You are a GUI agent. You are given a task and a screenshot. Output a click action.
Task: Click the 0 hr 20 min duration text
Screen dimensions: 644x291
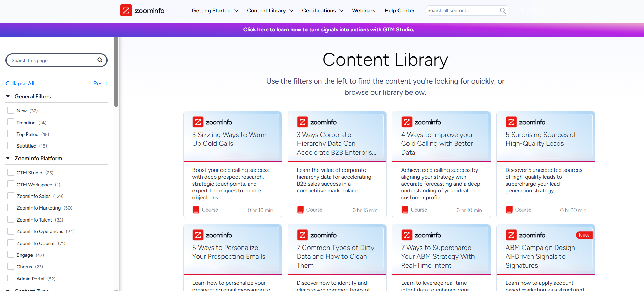[573, 210]
